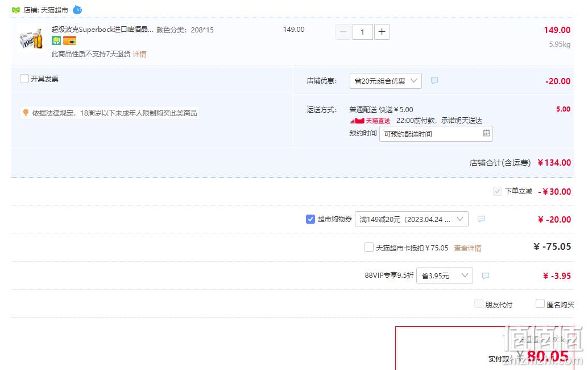Click the -20.00 store discount amount
The height and width of the screenshot is (370, 588).
point(558,81)
